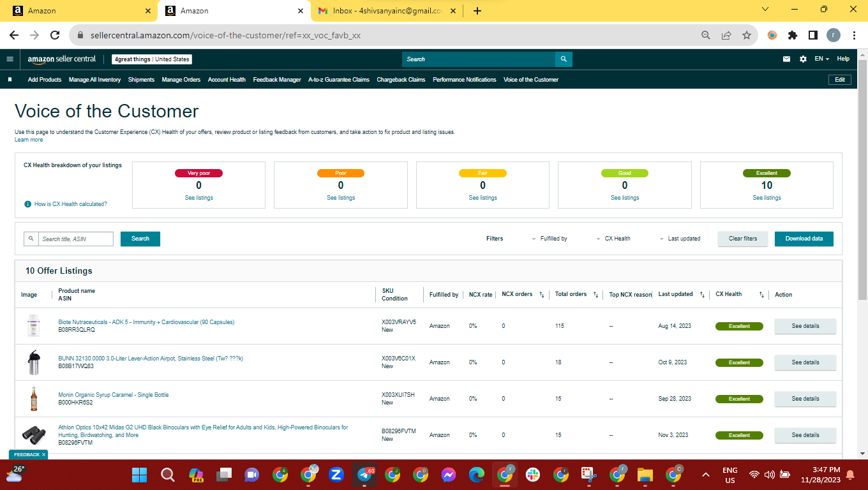
Task: Open the Chrome tab search chevron
Action: (x=766, y=9)
